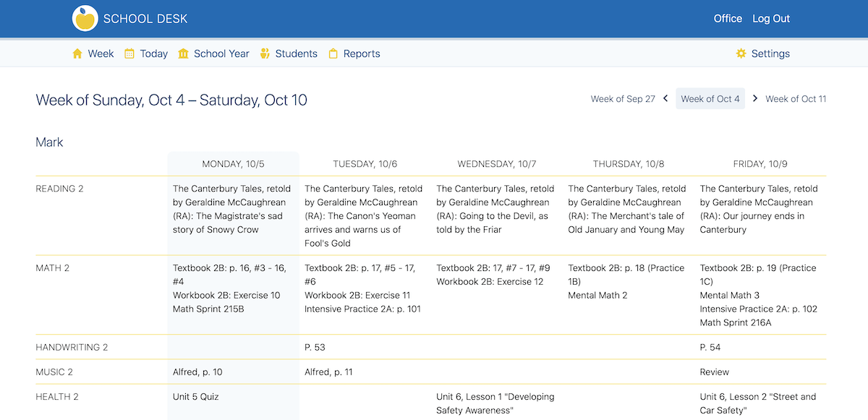Select Tuesday's Handwriting P. 53 entry
868x420 pixels.
tap(315, 348)
